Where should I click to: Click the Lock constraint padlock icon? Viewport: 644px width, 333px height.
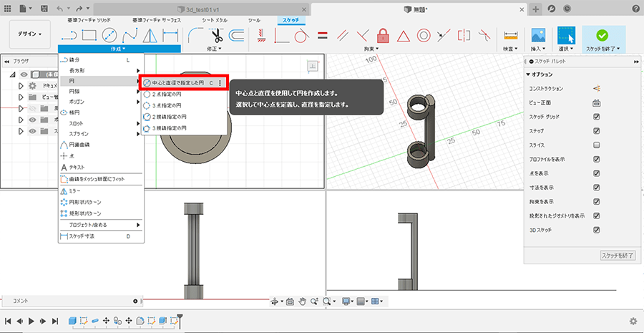pyautogui.click(x=383, y=34)
